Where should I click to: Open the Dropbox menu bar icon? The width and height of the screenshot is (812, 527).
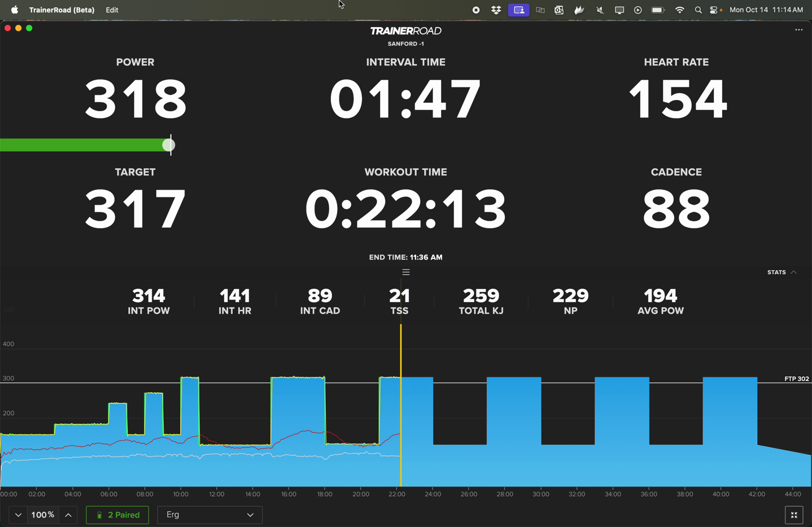(496, 10)
